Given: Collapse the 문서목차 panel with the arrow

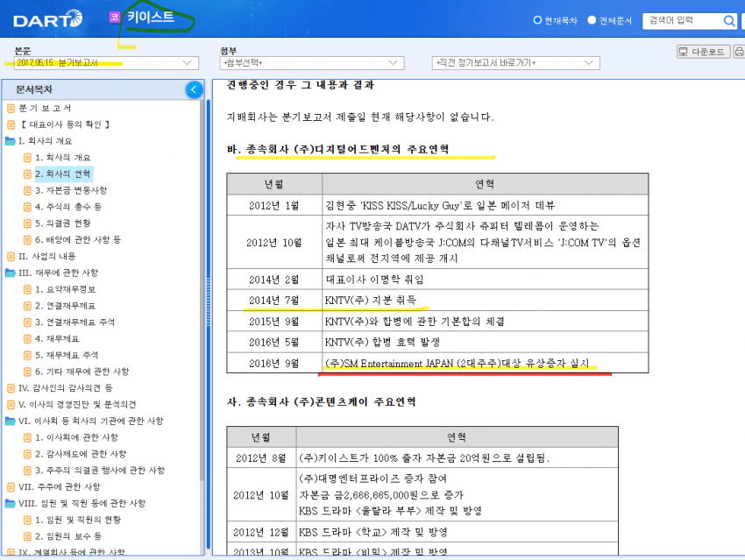Looking at the screenshot, I should click(195, 89).
